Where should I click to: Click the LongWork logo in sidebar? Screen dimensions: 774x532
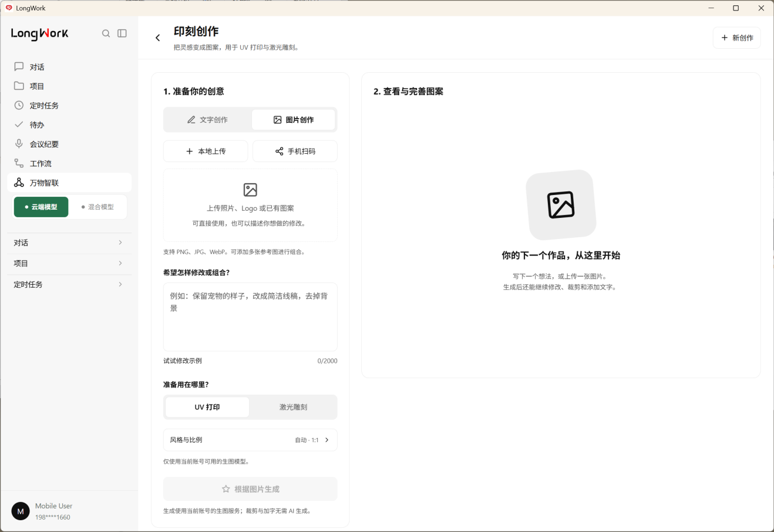[x=40, y=34]
